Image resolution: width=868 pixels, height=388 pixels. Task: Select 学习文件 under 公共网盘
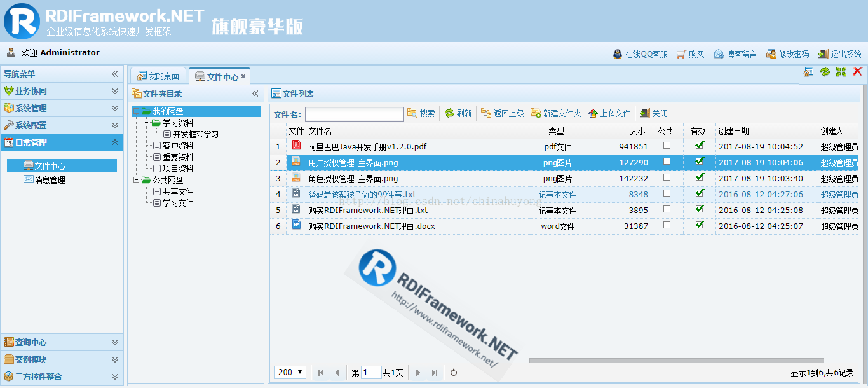pyautogui.click(x=178, y=203)
